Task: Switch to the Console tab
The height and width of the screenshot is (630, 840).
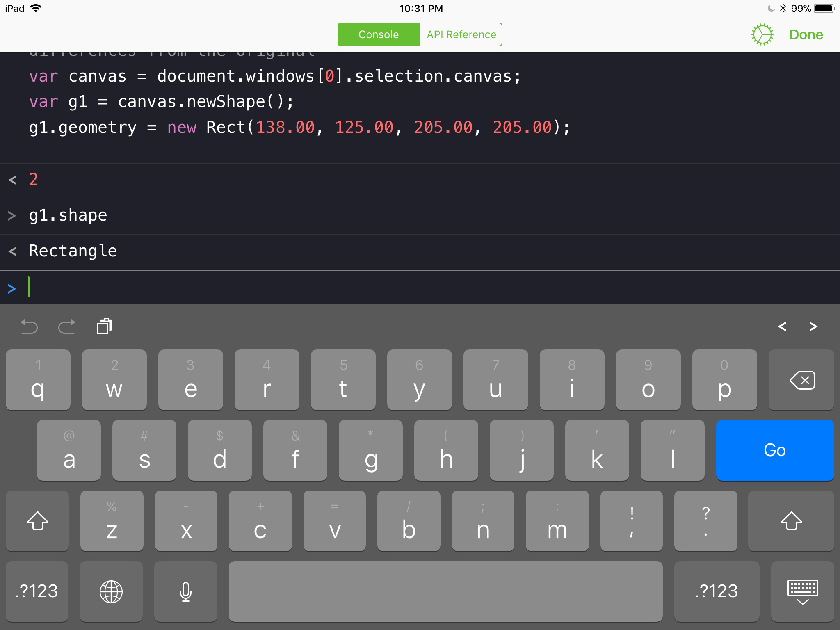Action: coord(379,34)
